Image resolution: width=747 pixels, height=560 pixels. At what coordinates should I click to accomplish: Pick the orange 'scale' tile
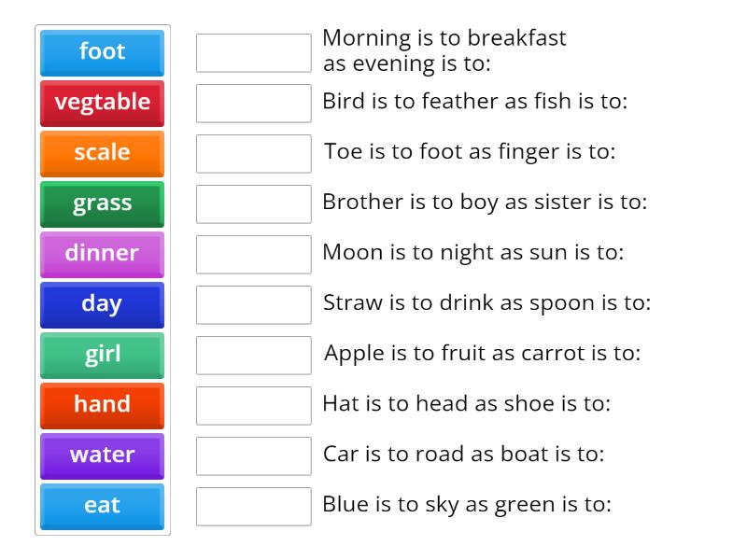[x=102, y=153]
